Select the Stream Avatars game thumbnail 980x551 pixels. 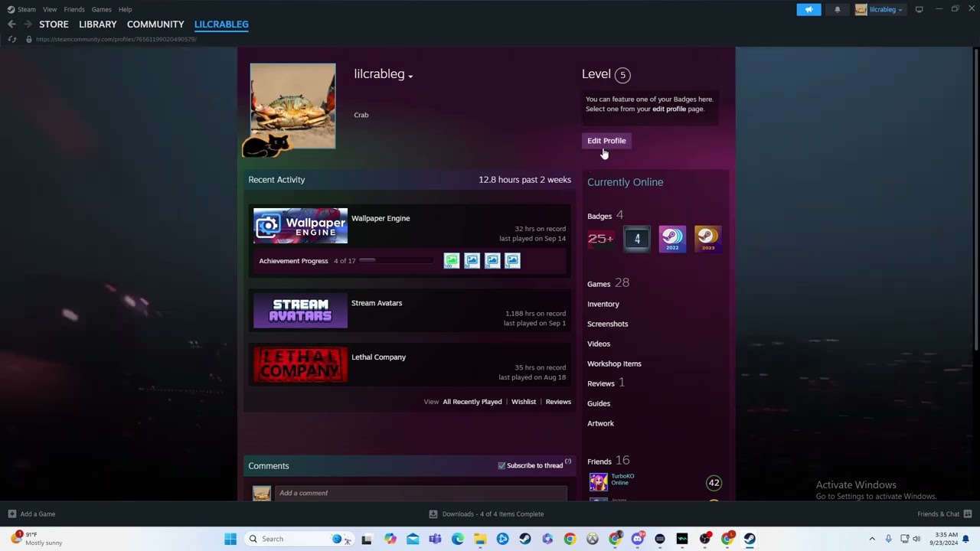[300, 311]
